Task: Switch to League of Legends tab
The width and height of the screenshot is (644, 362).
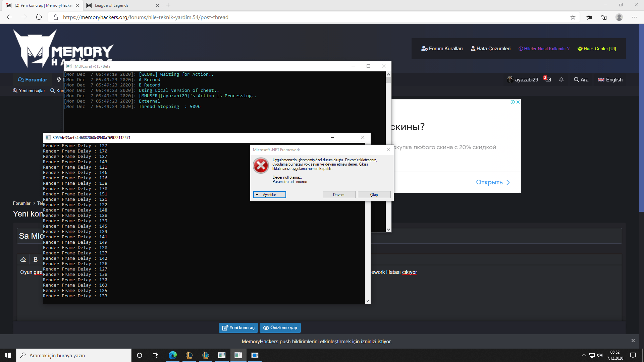Action: click(122, 5)
